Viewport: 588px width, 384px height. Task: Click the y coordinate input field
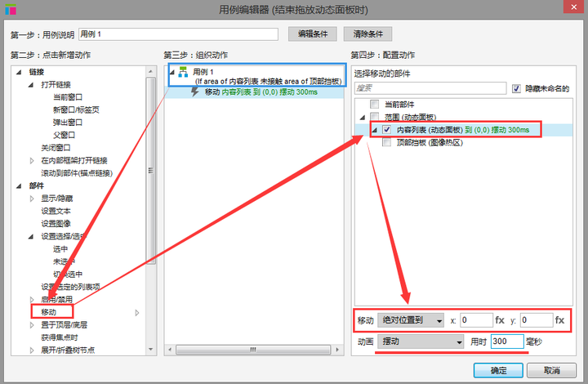(537, 320)
